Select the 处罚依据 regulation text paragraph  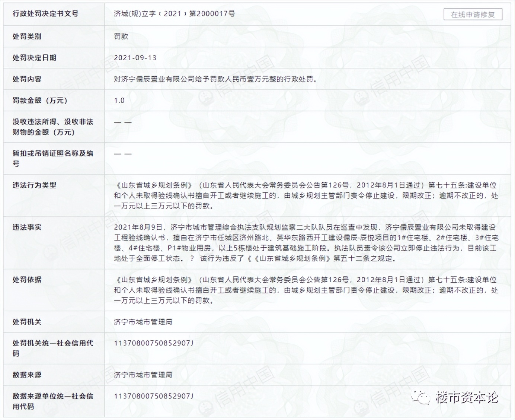(306, 290)
